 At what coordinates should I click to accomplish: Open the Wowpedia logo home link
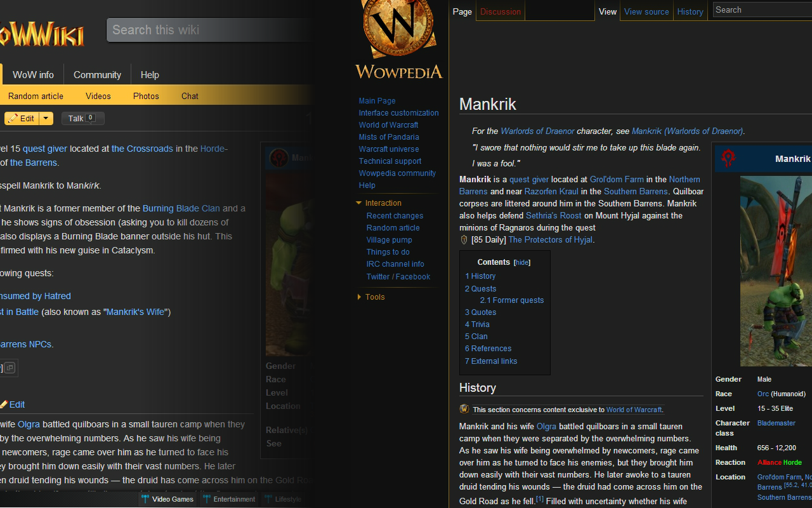pos(399,40)
